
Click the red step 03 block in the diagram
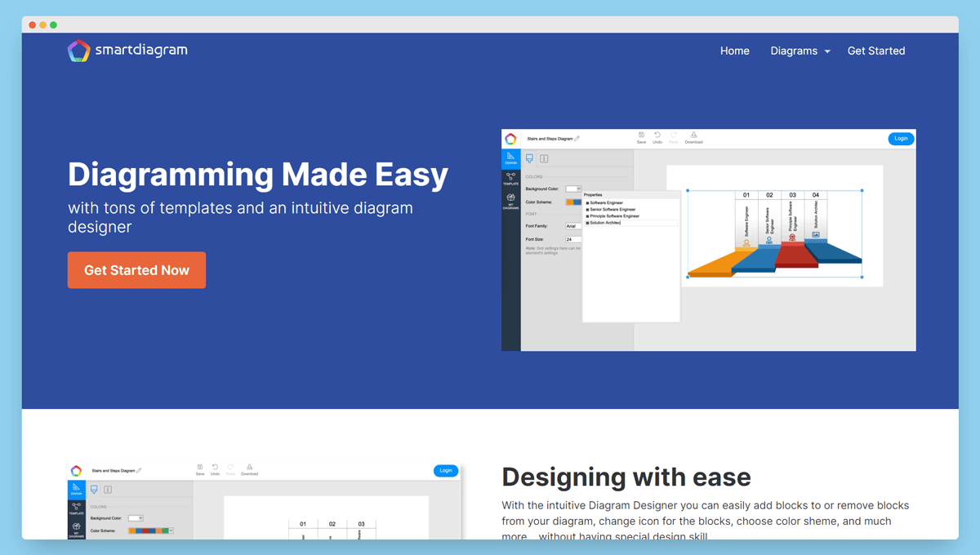(x=795, y=255)
